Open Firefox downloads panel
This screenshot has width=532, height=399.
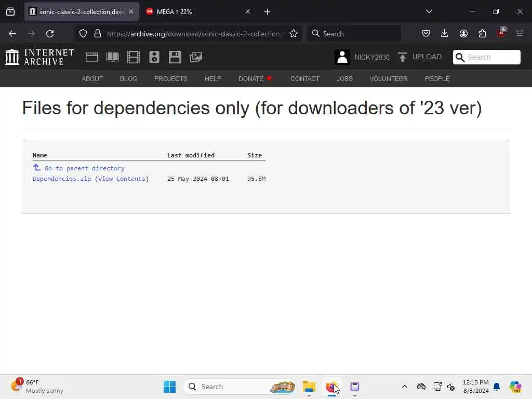445,33
